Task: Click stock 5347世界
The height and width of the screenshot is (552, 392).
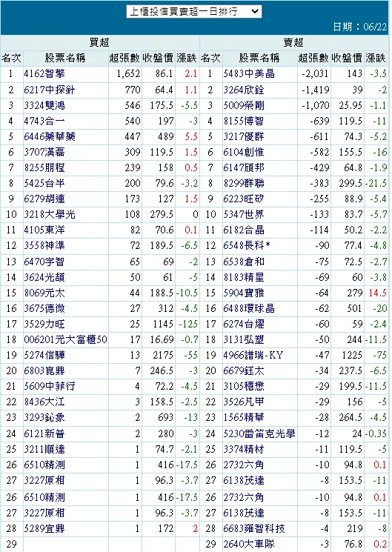Action: (x=244, y=214)
